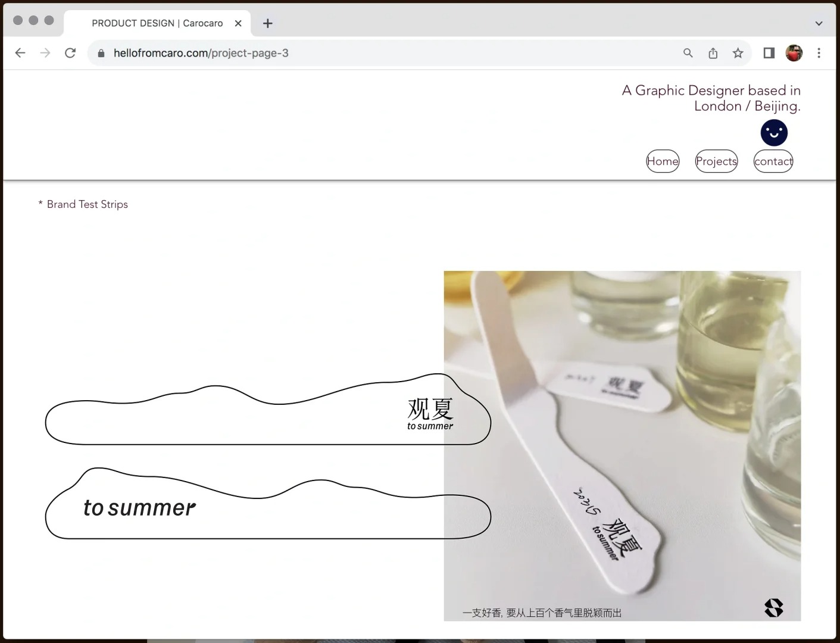Open the Chrome profile avatar
840x643 pixels.
click(794, 53)
